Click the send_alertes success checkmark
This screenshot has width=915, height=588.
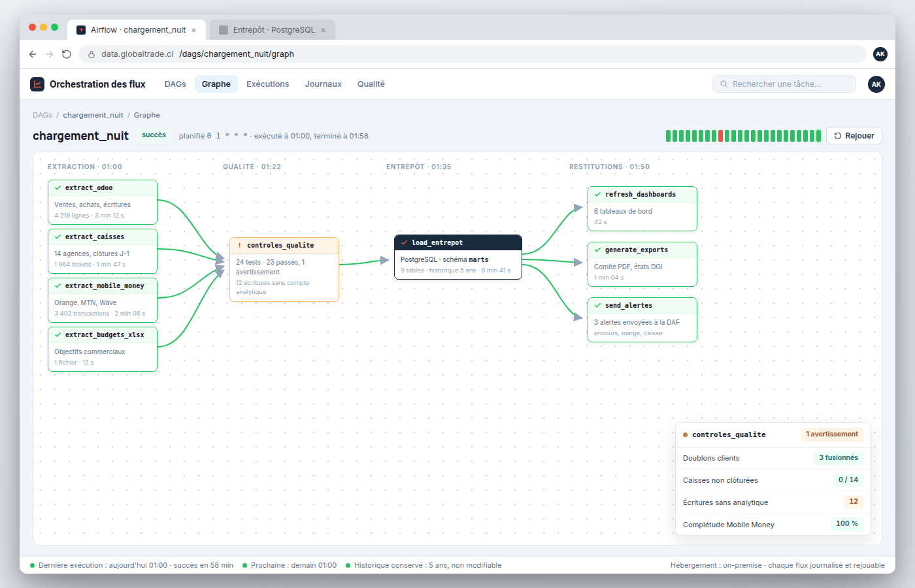[x=597, y=306]
